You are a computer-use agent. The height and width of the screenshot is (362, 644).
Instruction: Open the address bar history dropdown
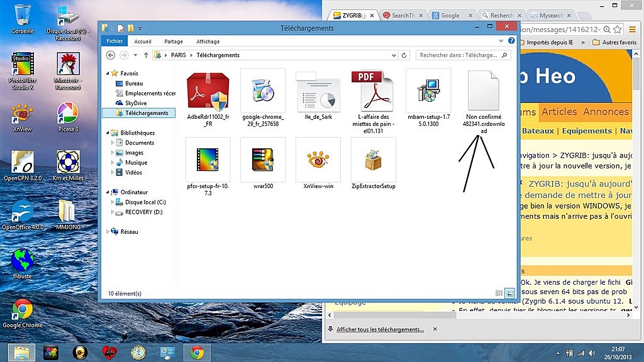(394, 55)
